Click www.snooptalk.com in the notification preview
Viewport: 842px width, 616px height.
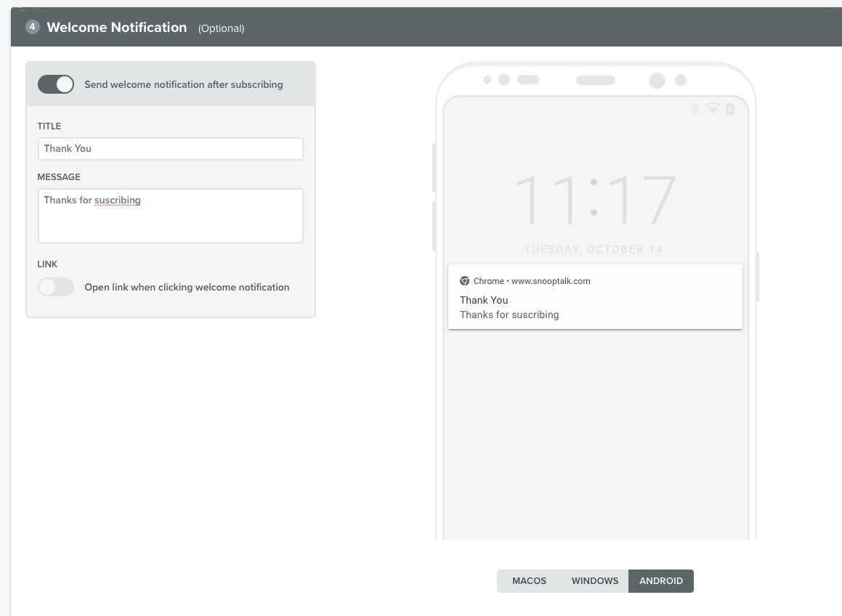[x=551, y=281]
